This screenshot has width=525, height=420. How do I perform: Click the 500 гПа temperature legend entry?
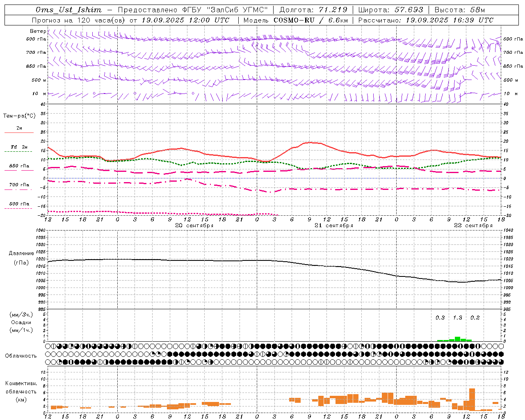coord(19,204)
